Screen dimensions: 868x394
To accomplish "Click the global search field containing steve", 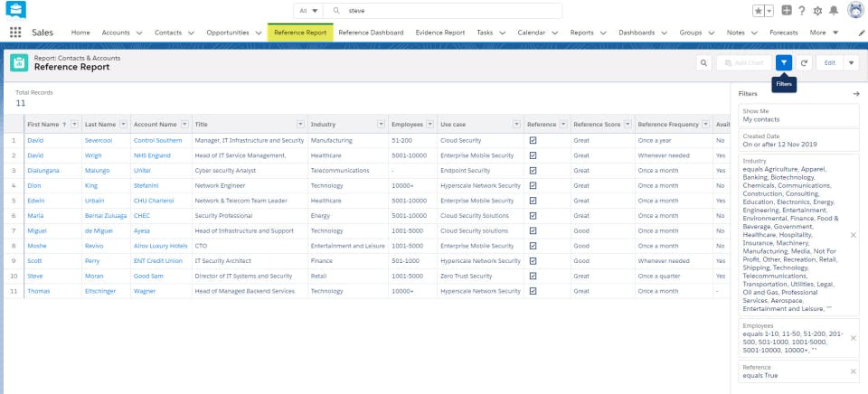I will (442, 11).
